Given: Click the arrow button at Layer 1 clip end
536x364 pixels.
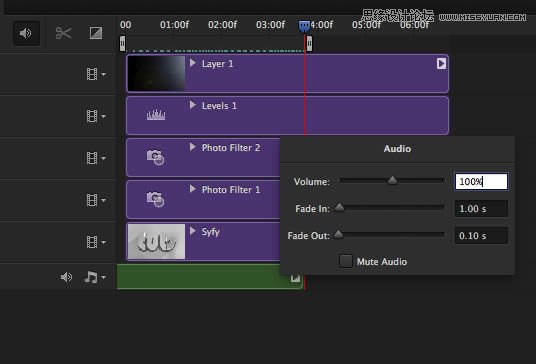Looking at the screenshot, I should click(441, 64).
